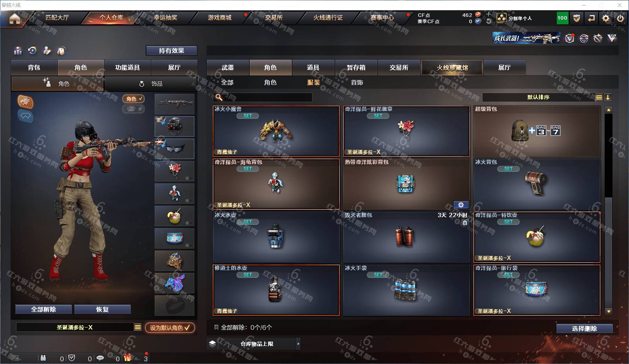Open the 默认排序 sort dropdown
This screenshot has width=629, height=364.
(x=538, y=97)
